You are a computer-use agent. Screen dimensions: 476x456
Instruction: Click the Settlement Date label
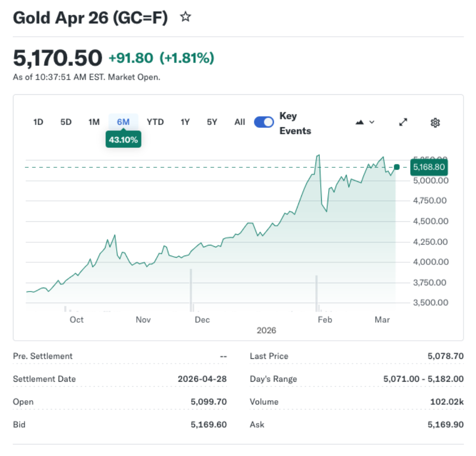coord(44,379)
